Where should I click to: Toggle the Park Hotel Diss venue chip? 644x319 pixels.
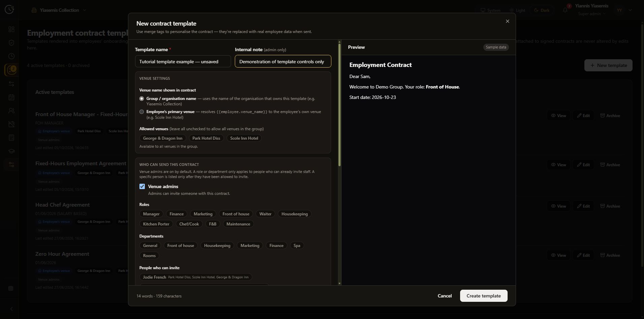click(206, 138)
